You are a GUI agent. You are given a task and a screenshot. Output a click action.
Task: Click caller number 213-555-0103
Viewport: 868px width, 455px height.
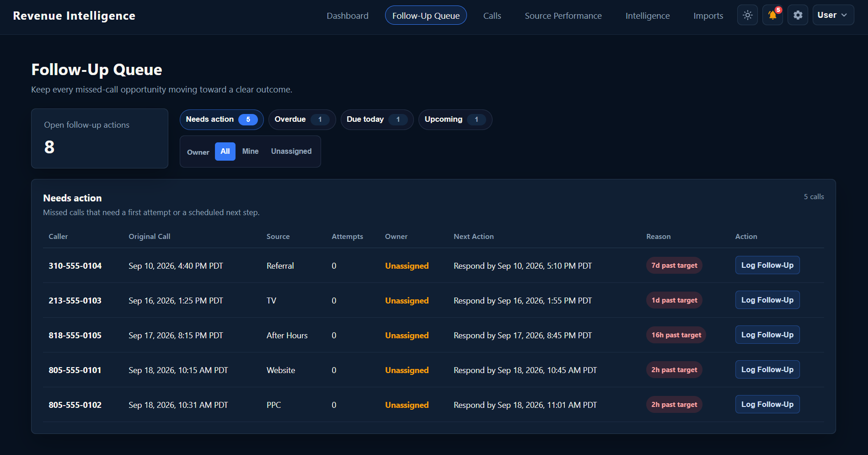[x=75, y=301]
